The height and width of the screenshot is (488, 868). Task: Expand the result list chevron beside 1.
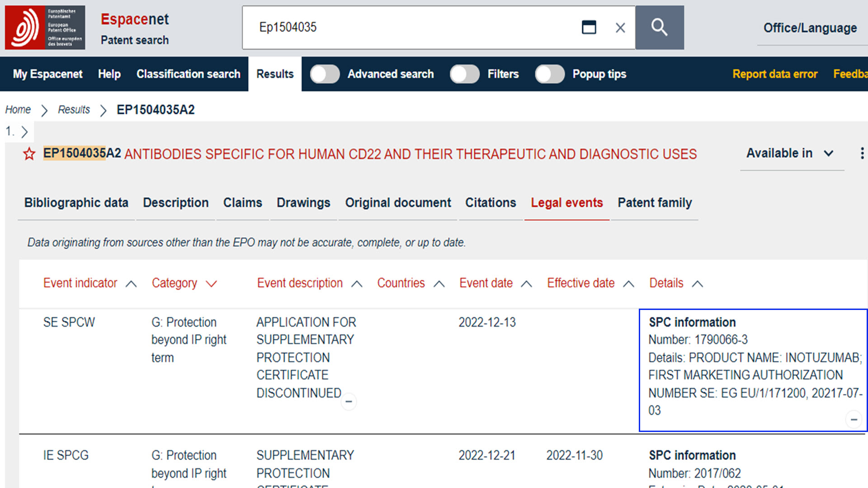click(25, 132)
